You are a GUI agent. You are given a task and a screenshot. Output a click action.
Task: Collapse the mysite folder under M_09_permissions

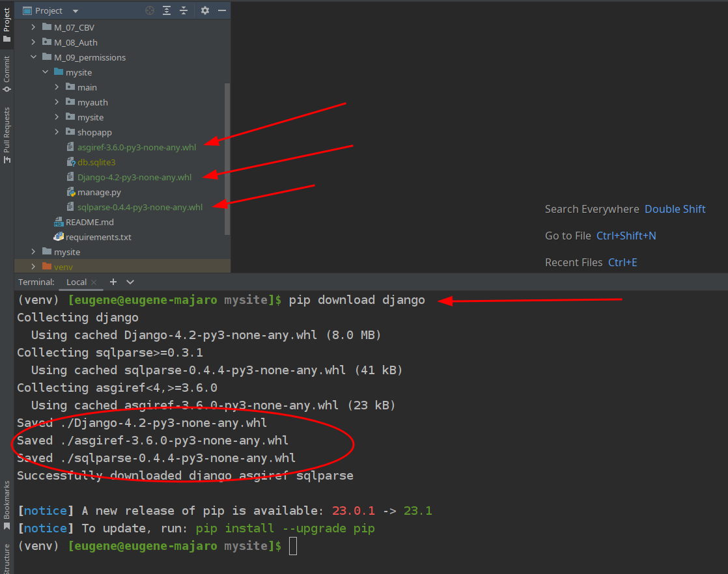(45, 72)
